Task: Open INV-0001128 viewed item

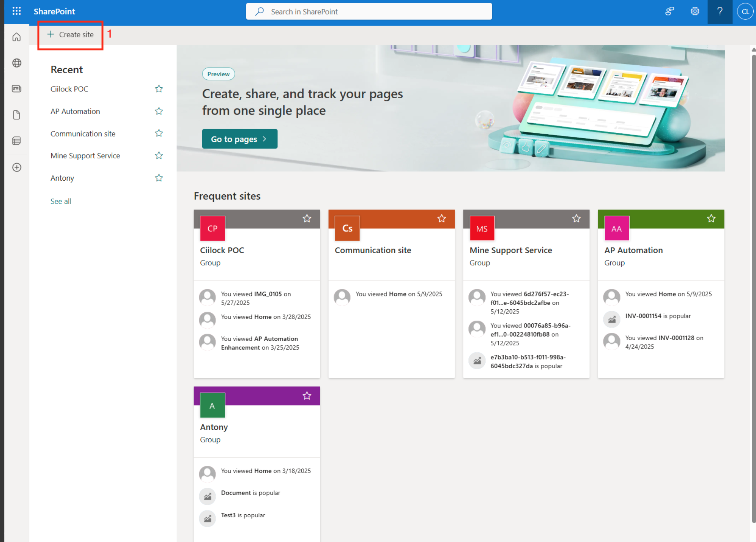Action: [x=665, y=342]
